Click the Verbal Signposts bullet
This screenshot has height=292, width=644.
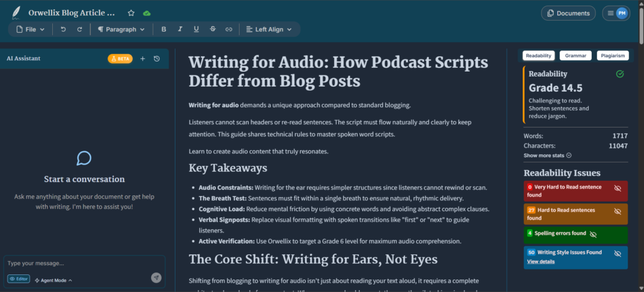pyautogui.click(x=334, y=225)
